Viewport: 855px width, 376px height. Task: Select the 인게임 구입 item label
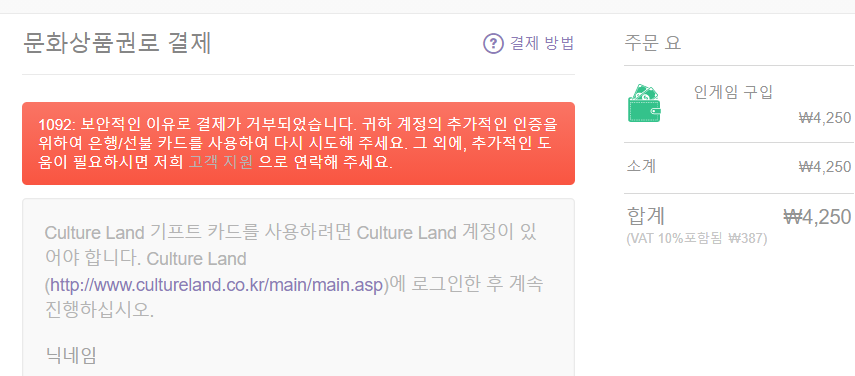point(733,92)
